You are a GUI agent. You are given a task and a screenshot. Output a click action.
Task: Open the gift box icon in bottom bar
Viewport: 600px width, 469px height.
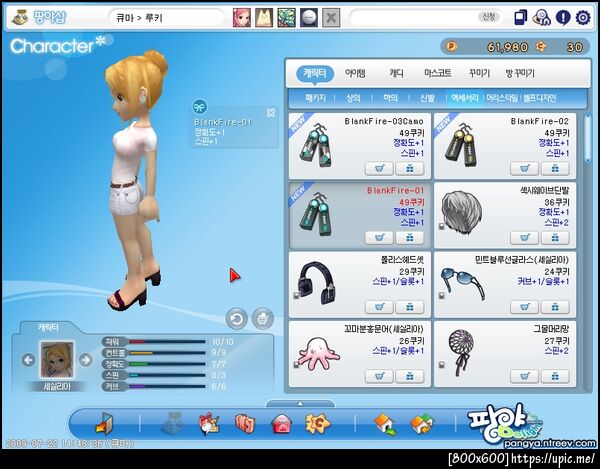pos(209,424)
